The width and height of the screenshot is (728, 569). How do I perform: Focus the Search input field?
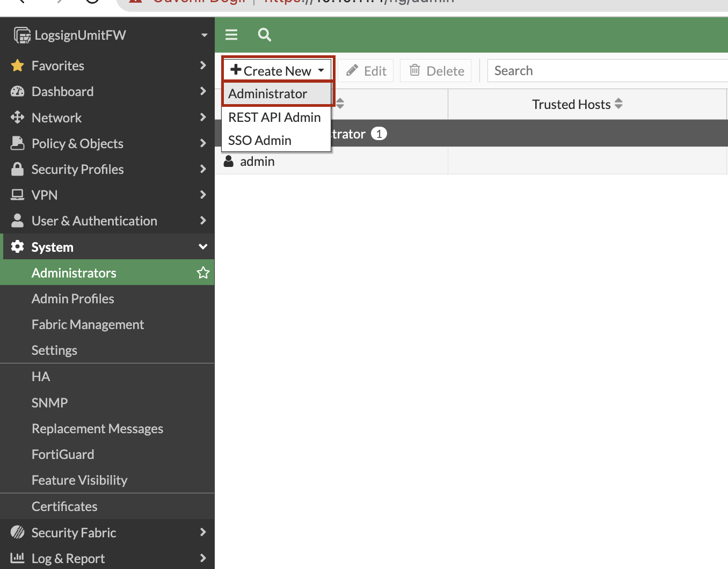pos(608,70)
